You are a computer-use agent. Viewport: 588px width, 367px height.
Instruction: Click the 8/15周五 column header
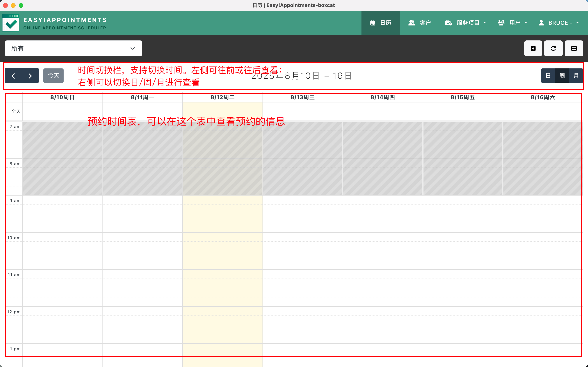click(x=463, y=97)
